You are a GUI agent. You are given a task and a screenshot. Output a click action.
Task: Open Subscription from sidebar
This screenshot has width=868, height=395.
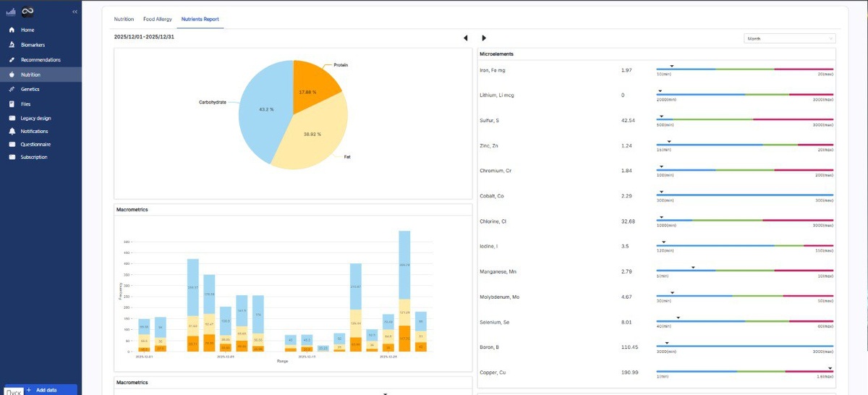[x=41, y=157]
